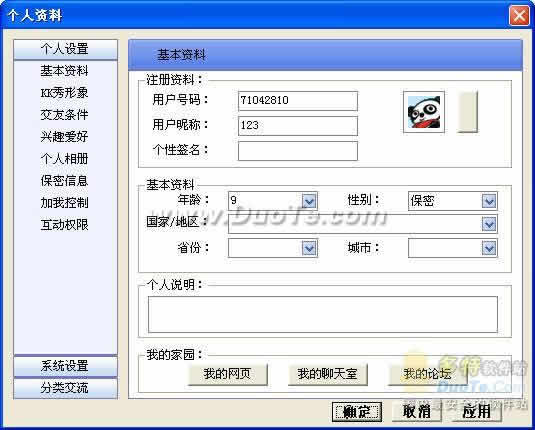Expand the 国家/地区 country dropdown

489,224
